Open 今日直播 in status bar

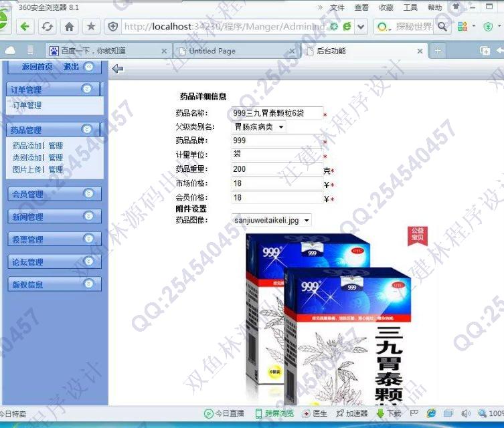(x=224, y=413)
